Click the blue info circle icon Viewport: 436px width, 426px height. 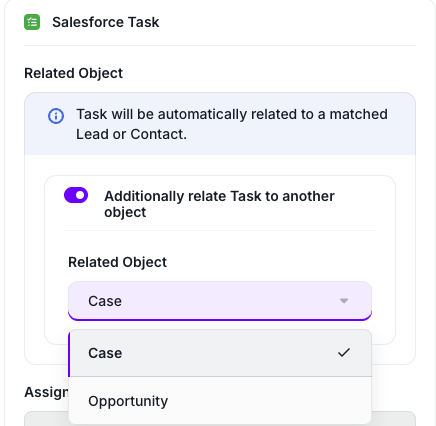click(56, 116)
